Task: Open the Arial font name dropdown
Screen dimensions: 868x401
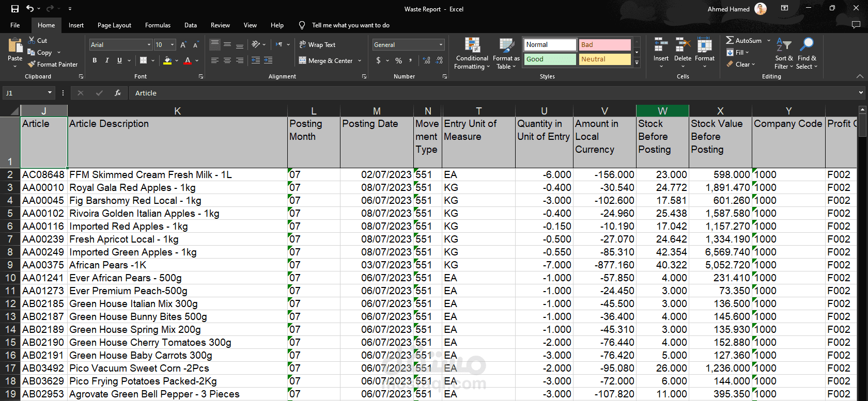Action: (x=149, y=45)
